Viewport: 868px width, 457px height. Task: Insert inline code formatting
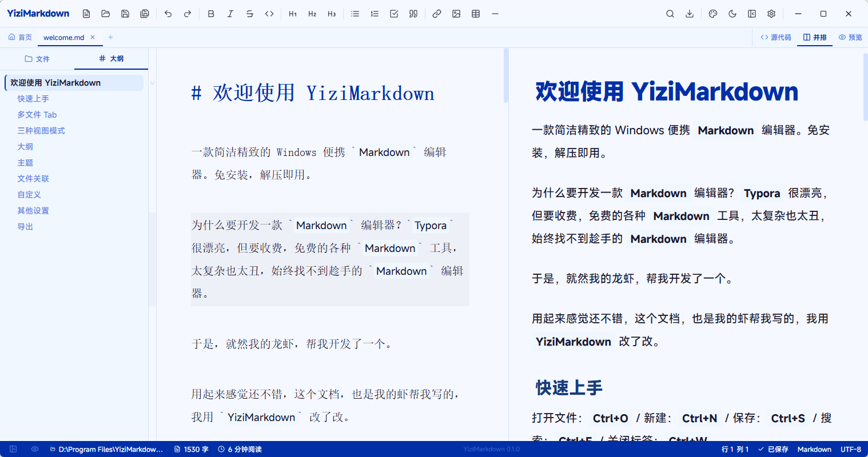click(x=269, y=14)
